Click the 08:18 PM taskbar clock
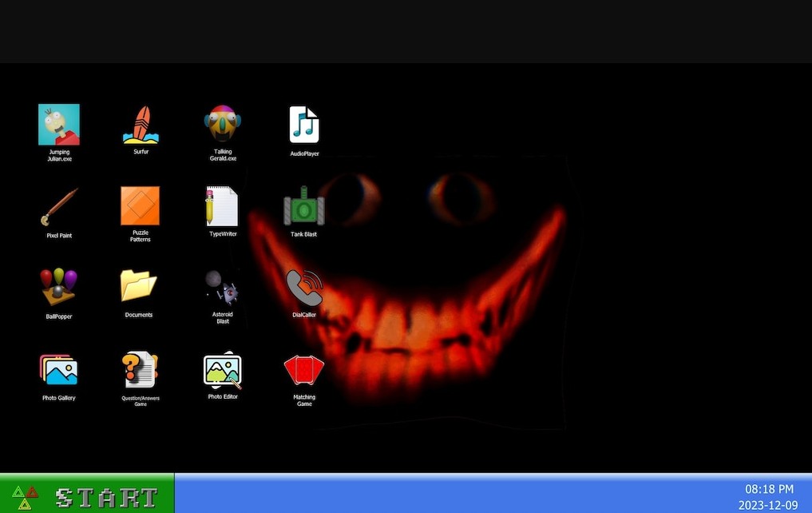This screenshot has height=513, width=812. tap(769, 488)
